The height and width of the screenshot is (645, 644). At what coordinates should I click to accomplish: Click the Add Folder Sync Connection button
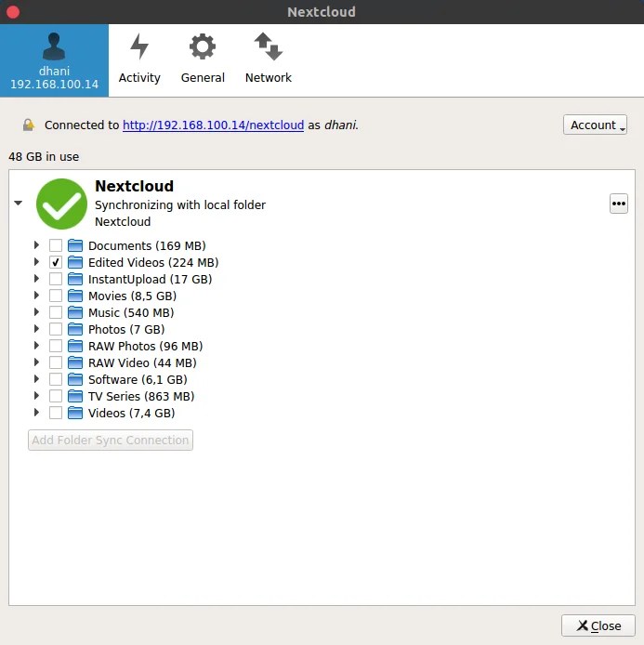pyautogui.click(x=111, y=440)
